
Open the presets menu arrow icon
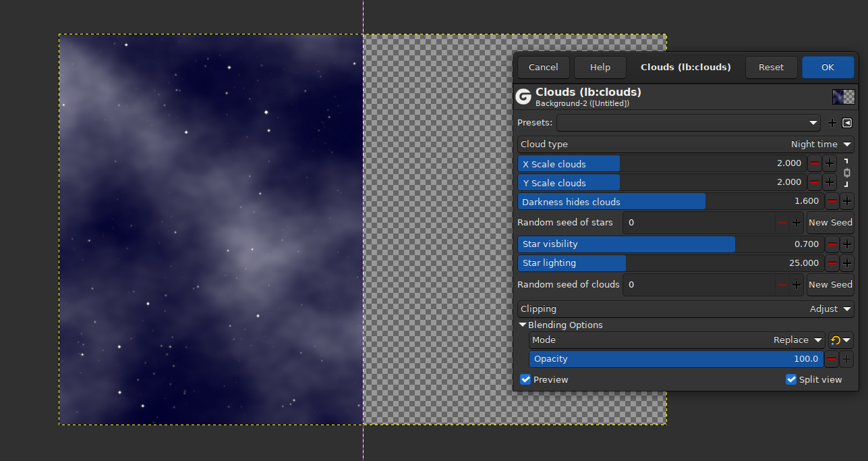[x=847, y=123]
